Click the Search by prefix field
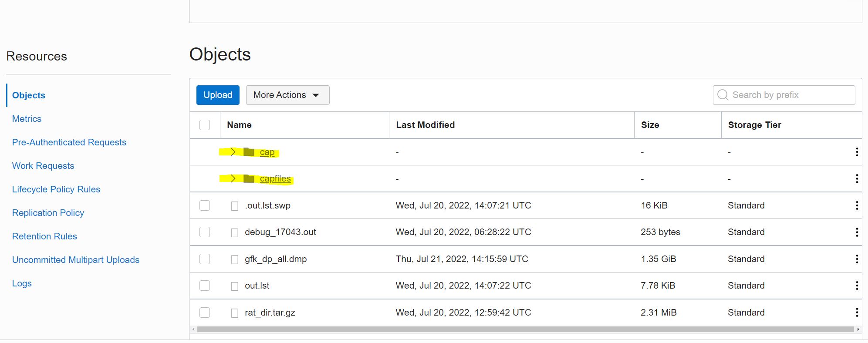Image resolution: width=868 pixels, height=343 pixels. pyautogui.click(x=784, y=95)
